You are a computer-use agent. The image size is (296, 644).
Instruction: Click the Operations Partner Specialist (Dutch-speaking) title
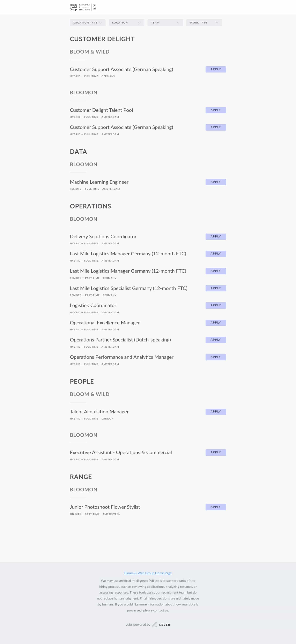pyautogui.click(x=120, y=340)
